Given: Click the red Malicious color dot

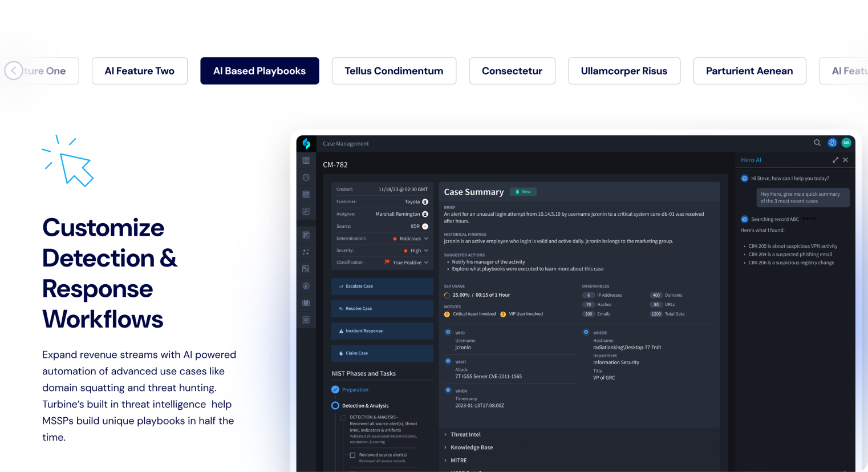Looking at the screenshot, I should (x=395, y=239).
